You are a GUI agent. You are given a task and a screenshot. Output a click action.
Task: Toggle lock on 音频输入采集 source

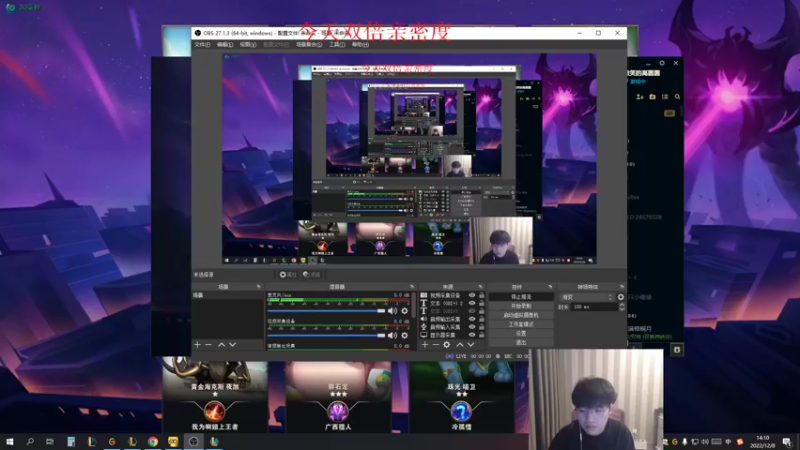481,327
